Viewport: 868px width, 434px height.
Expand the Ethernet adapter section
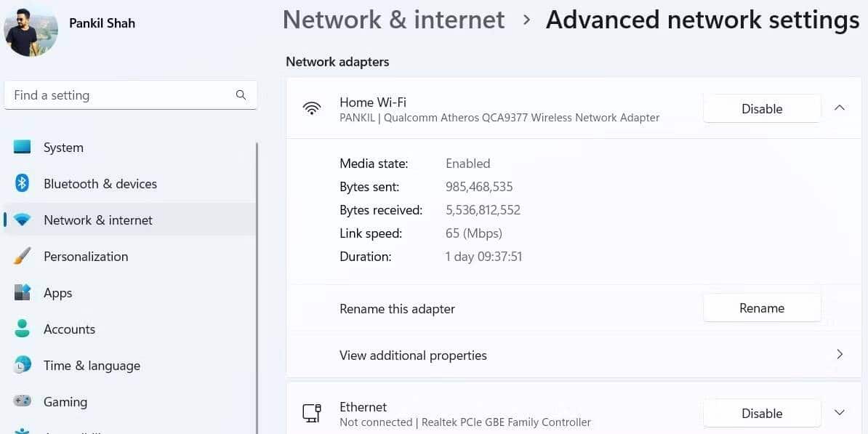[840, 411]
